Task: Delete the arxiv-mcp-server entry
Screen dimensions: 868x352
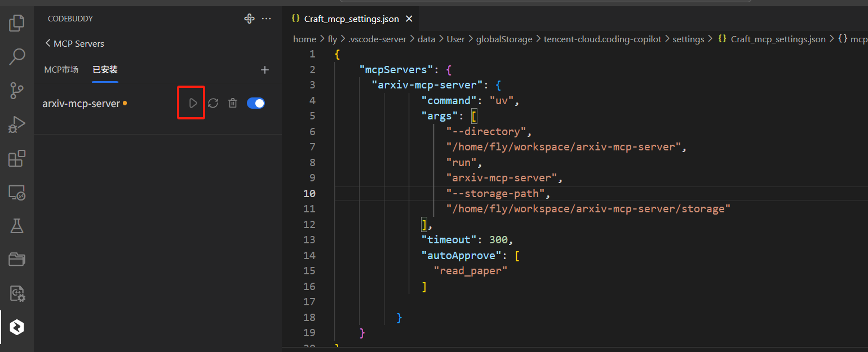Action: pos(232,103)
